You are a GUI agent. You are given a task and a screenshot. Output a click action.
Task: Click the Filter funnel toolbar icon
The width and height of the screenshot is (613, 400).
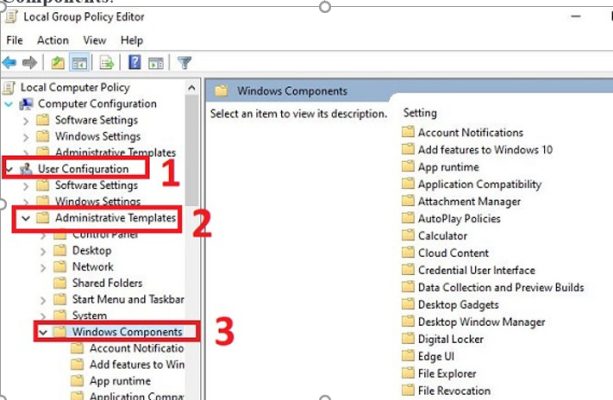pos(184,63)
